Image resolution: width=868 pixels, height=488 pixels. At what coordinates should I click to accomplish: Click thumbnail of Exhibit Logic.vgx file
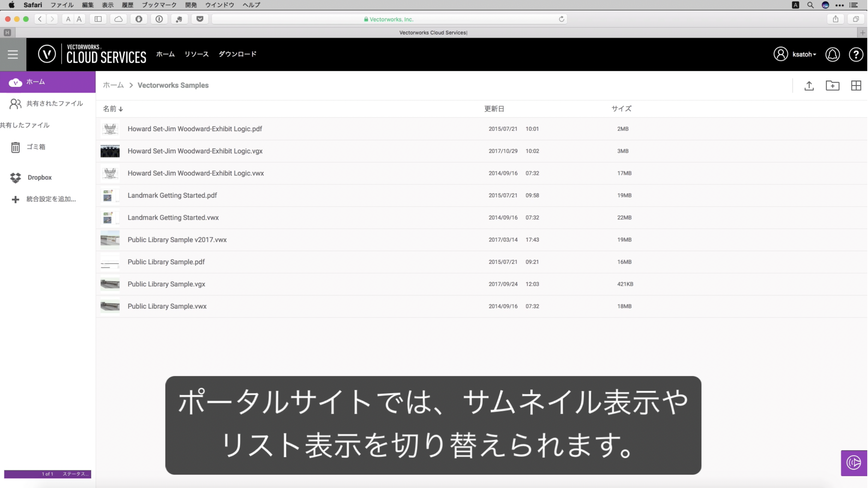click(x=110, y=151)
